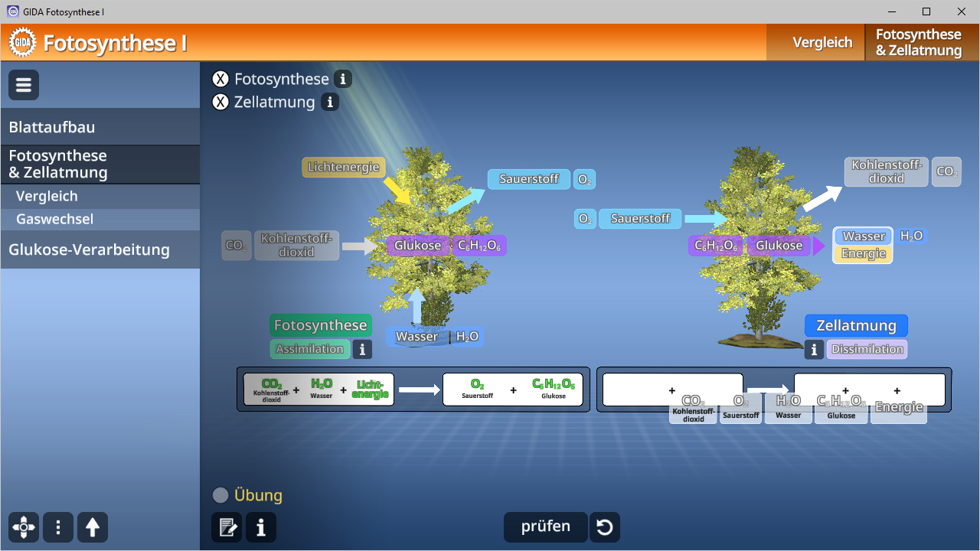980x551 pixels.
Task: Click the info icon next to Zellatmung checkbox
Action: tap(330, 102)
